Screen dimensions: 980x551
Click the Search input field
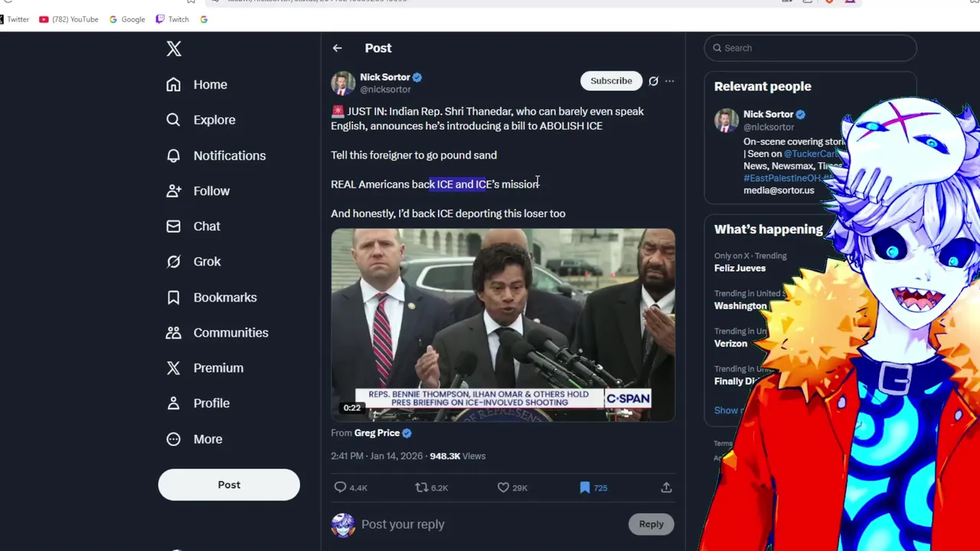click(810, 47)
